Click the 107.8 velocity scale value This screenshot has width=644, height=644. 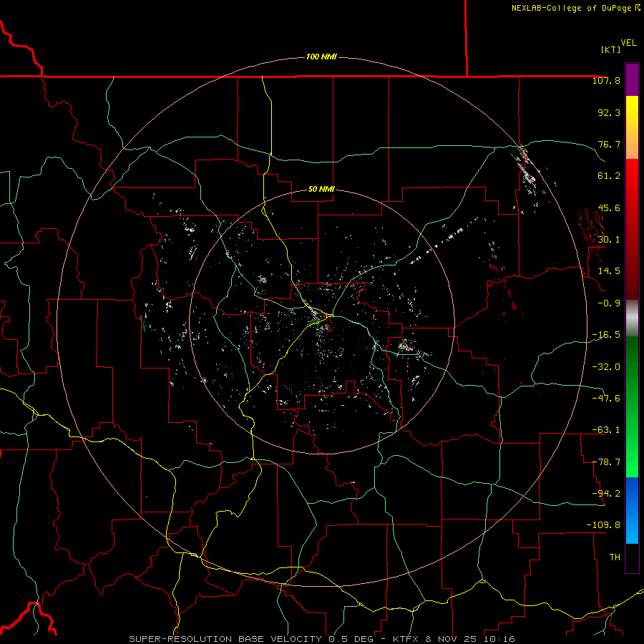(x=606, y=80)
